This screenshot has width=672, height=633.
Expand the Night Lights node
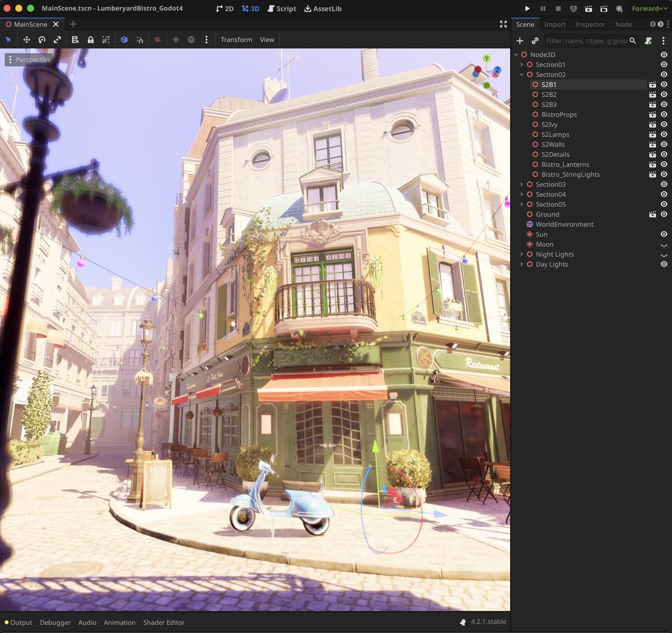[x=521, y=254]
